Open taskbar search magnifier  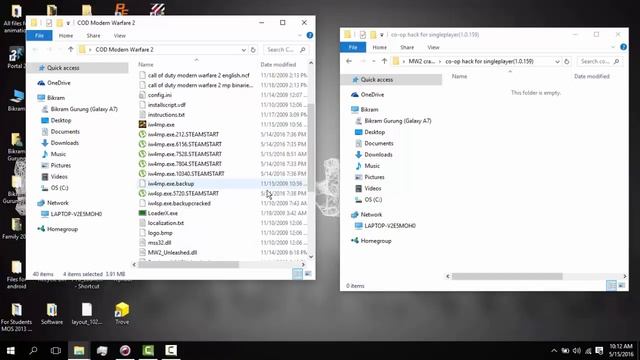click(x=33, y=351)
